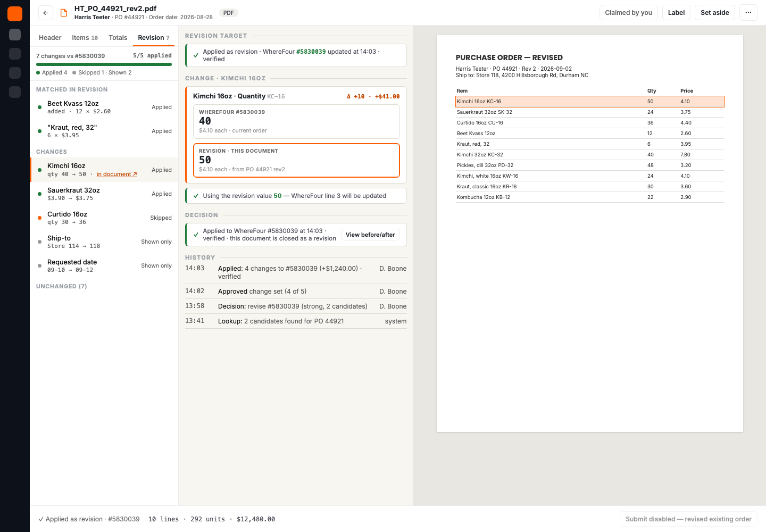Click the Applied as revision status in footer
This screenshot has width=766, height=532.
89,519
